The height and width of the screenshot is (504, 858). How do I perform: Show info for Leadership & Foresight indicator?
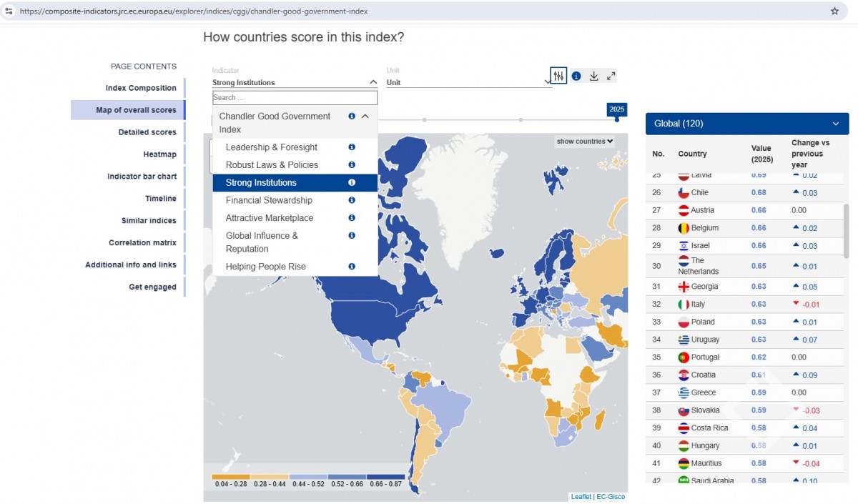click(352, 147)
